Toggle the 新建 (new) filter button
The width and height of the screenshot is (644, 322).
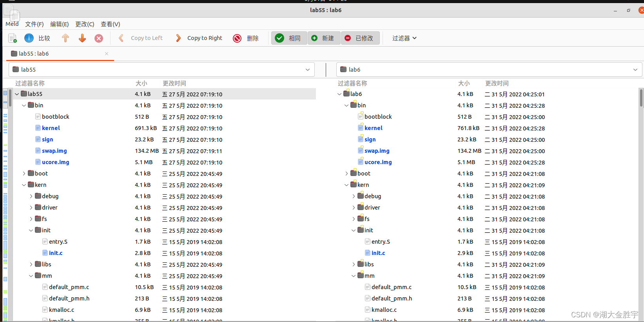point(324,38)
